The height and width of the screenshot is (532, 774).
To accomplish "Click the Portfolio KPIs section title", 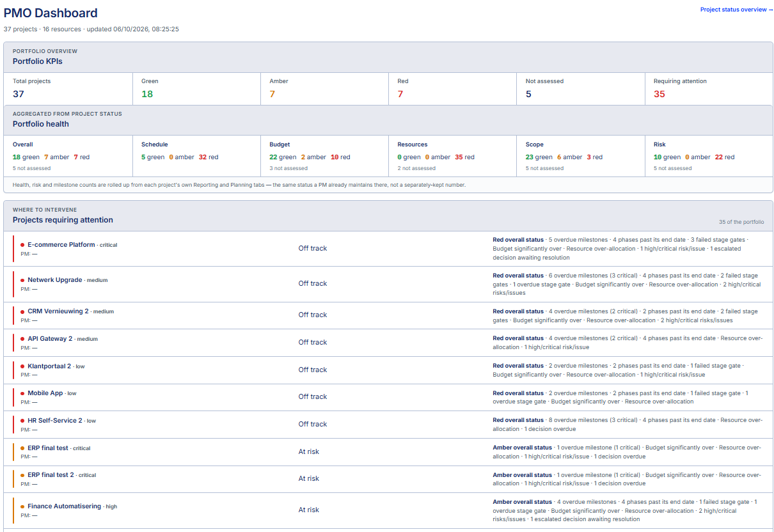I will point(38,61).
